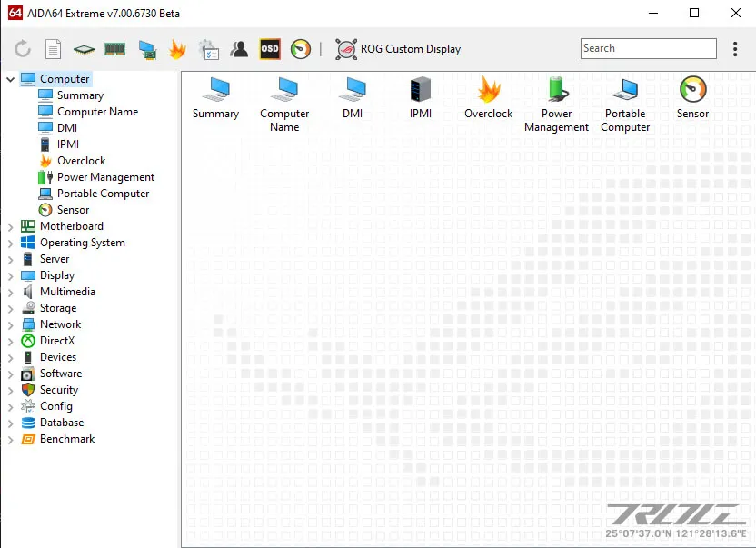
Task: Select the CPU chip toolbar icon
Action: pyautogui.click(x=84, y=49)
